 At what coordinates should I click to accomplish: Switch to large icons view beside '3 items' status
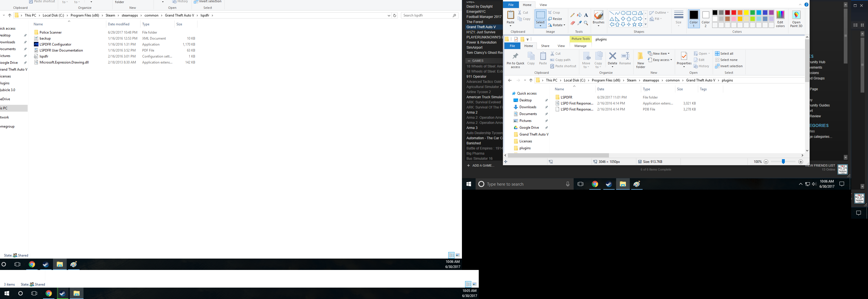[x=474, y=284]
